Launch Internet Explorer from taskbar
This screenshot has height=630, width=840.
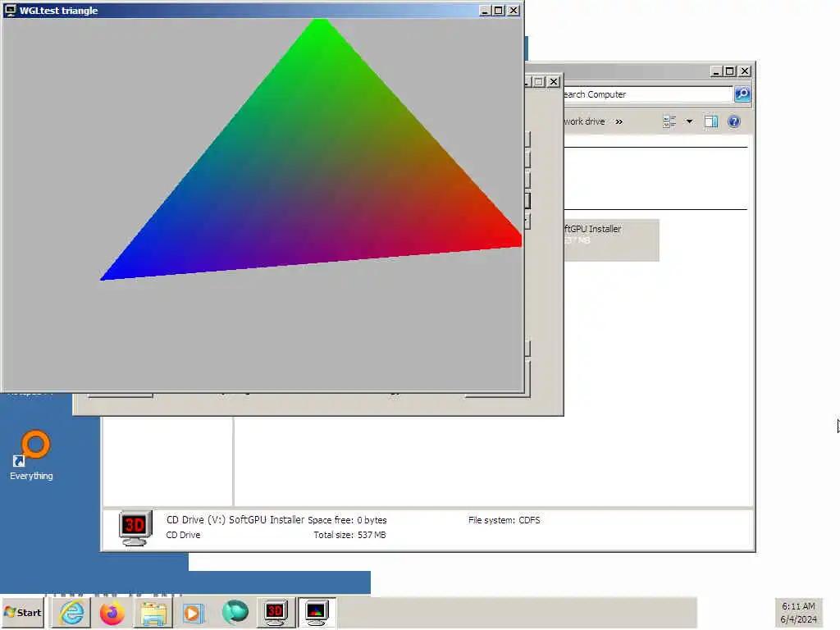72,612
